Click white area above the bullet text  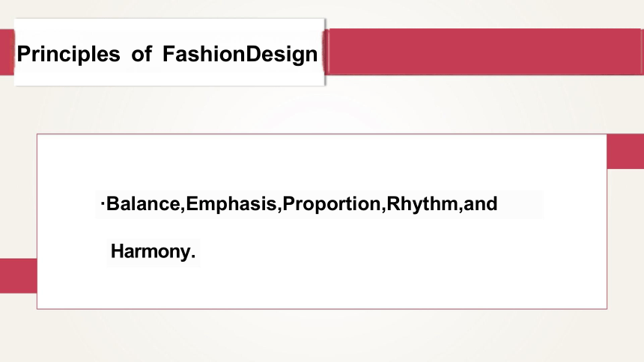tap(321, 162)
